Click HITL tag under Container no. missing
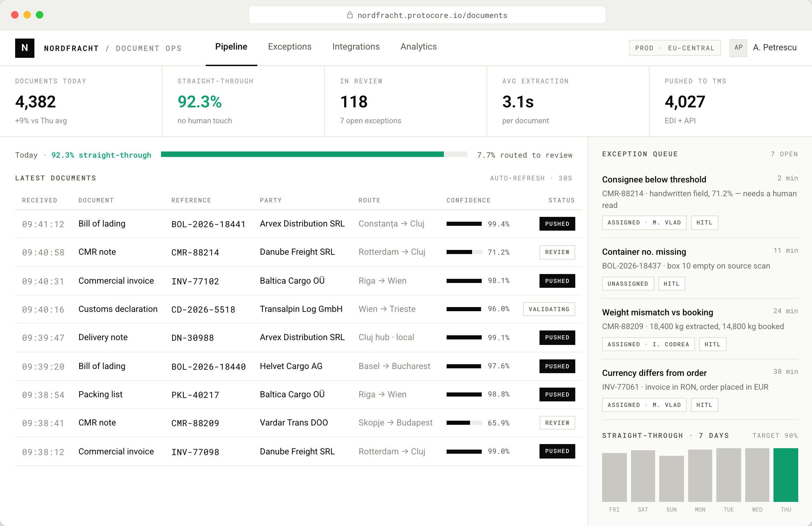 [672, 284]
